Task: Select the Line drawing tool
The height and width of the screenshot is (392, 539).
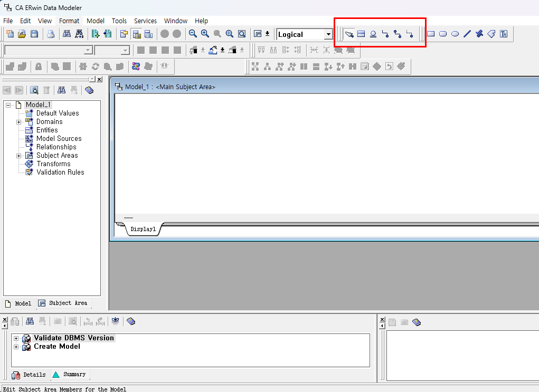Action: pos(467,34)
